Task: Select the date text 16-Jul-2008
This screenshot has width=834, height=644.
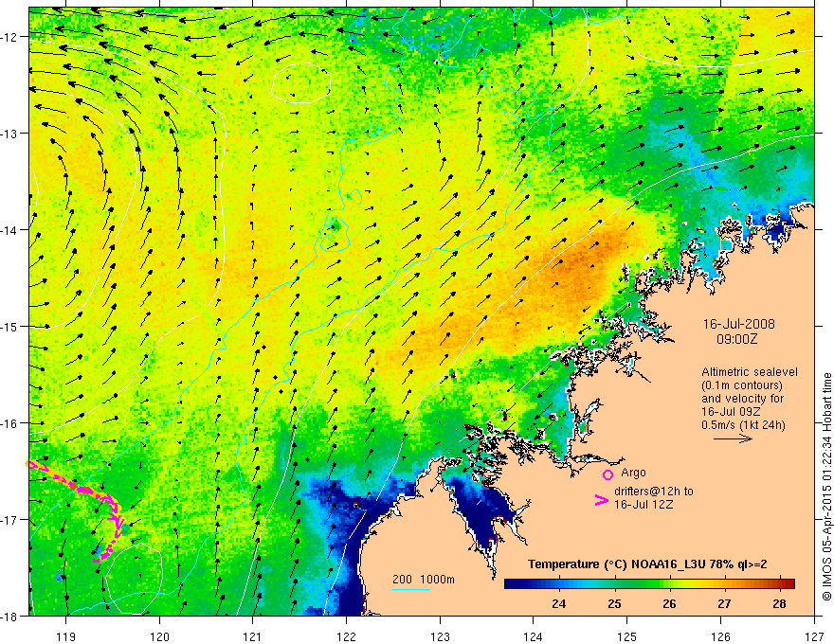Action: click(x=739, y=324)
